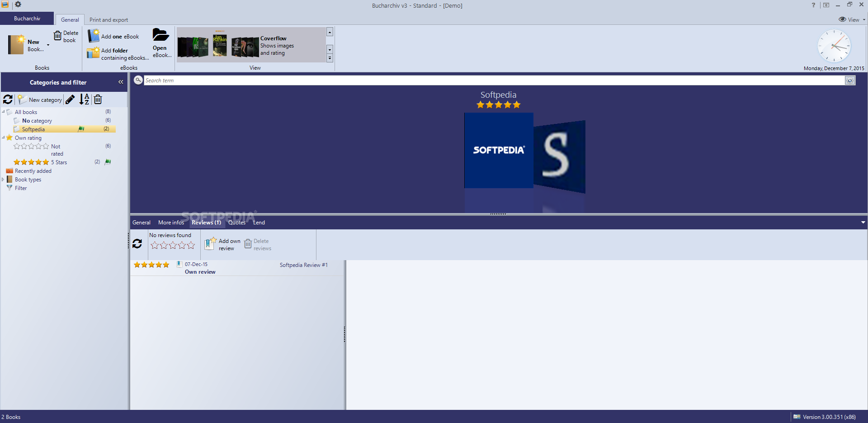Click green flag beside 5 Stars
The image size is (868, 423).
coord(108,162)
